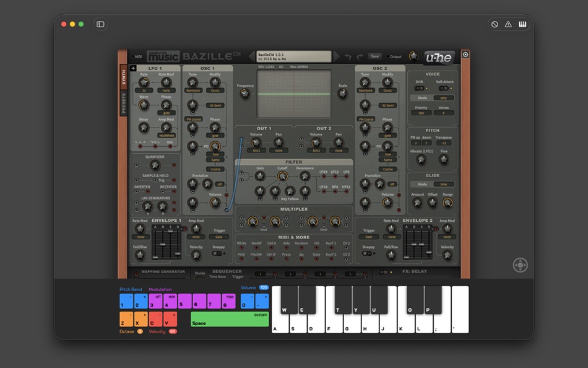Open the plugin settings gear icon
Screen dimensions: 588x368
point(465,56)
